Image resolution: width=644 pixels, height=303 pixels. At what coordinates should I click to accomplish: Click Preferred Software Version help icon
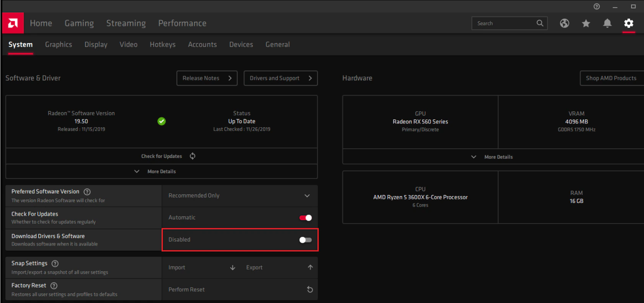87,192
